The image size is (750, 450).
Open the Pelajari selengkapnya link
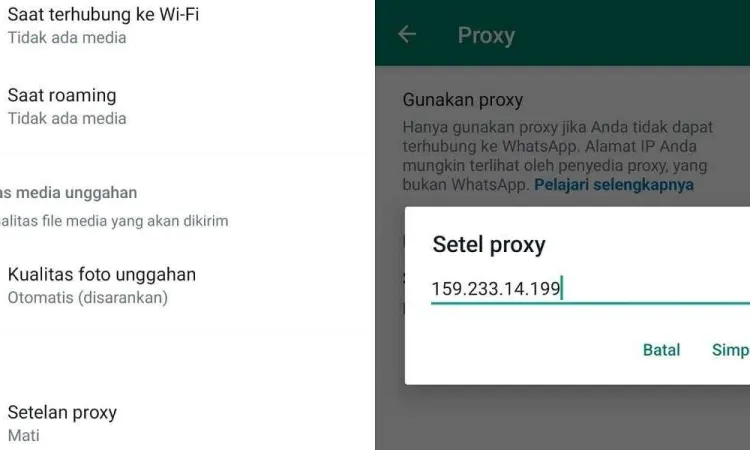pyautogui.click(x=614, y=184)
